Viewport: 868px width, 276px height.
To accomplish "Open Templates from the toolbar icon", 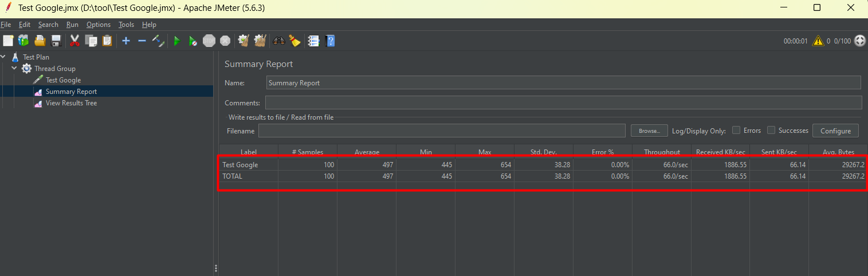I will tap(23, 41).
